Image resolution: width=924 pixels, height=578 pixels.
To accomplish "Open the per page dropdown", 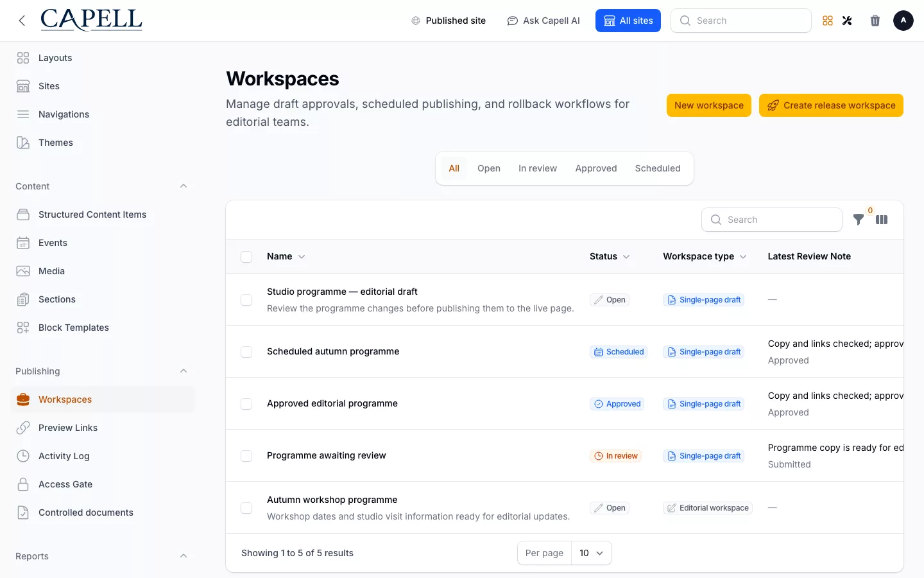I will (592, 553).
